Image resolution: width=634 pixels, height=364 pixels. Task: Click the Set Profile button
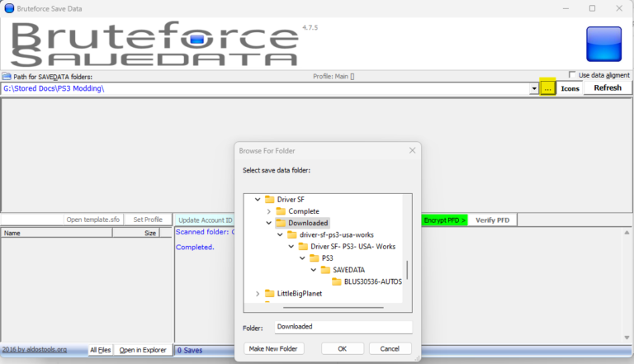pyautogui.click(x=148, y=220)
